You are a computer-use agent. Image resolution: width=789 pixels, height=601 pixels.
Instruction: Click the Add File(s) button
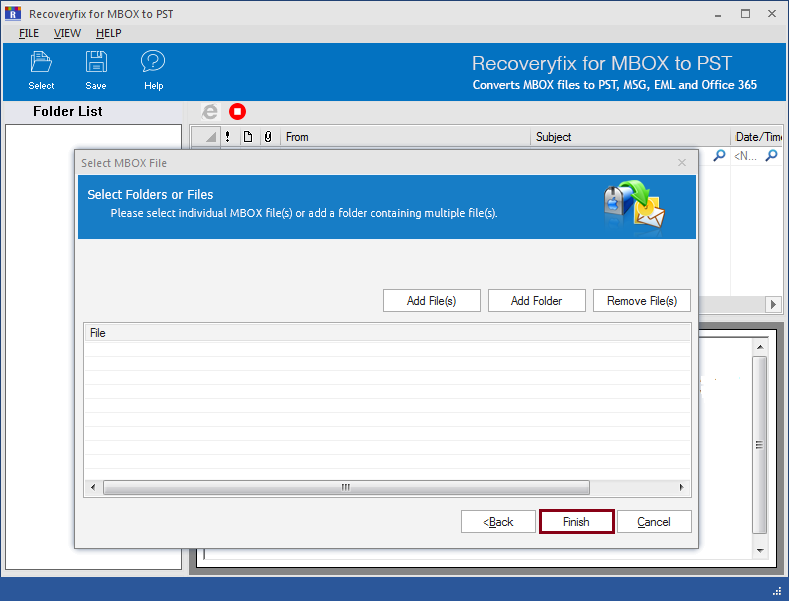[432, 300]
